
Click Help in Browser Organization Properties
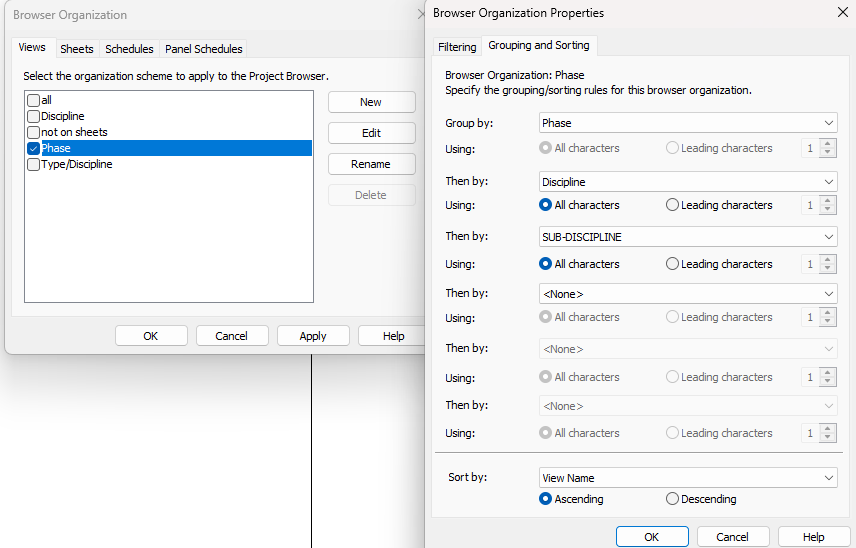813,537
